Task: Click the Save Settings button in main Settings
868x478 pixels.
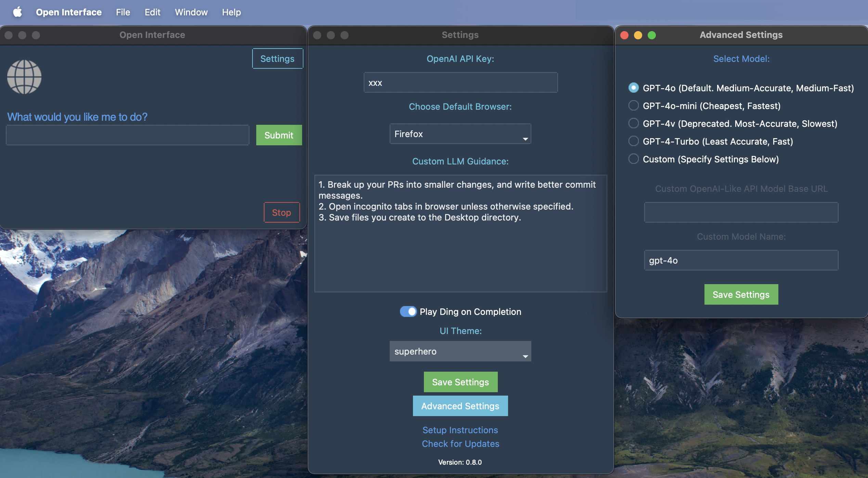Action: [461, 382]
